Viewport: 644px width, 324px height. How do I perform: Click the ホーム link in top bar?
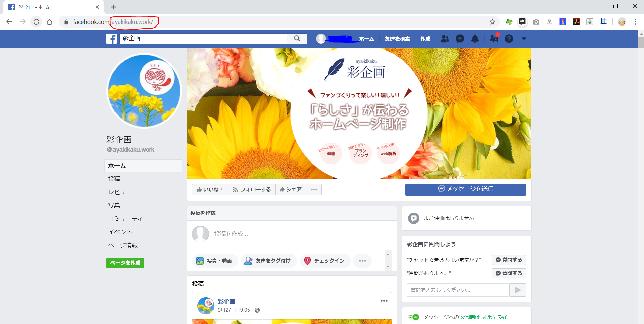[x=366, y=39]
